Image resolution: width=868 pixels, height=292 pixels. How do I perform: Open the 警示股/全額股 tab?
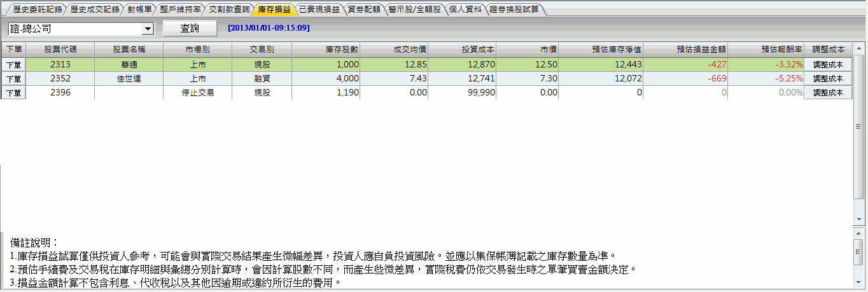(414, 10)
